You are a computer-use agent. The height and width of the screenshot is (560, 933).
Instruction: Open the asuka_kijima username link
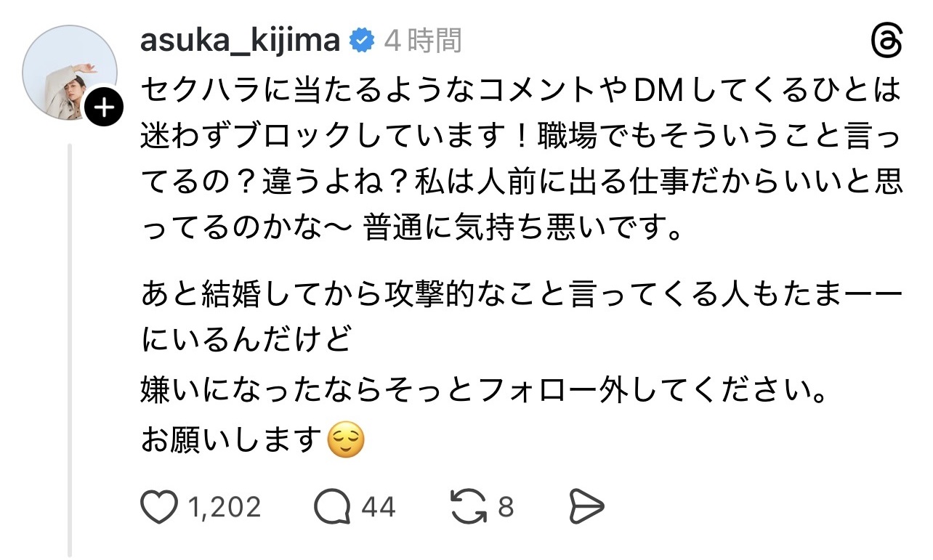click(241, 41)
